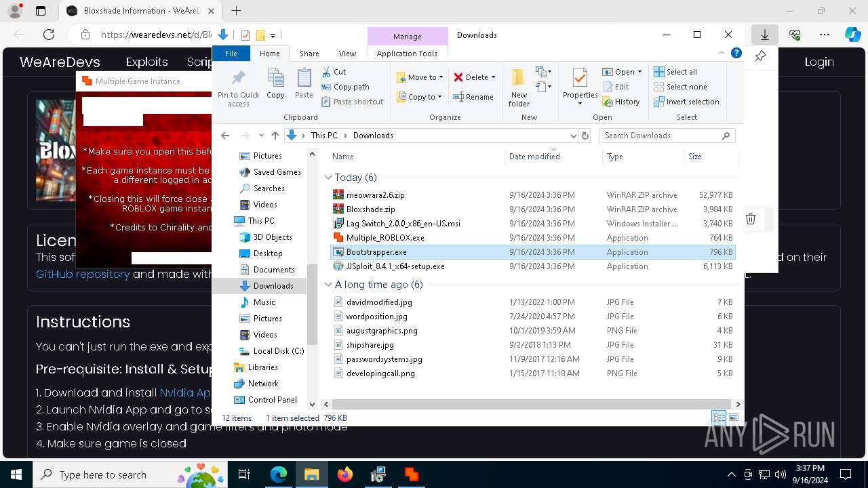Refresh the Downloads folder view
This screenshot has width=868, height=488.
click(x=585, y=136)
